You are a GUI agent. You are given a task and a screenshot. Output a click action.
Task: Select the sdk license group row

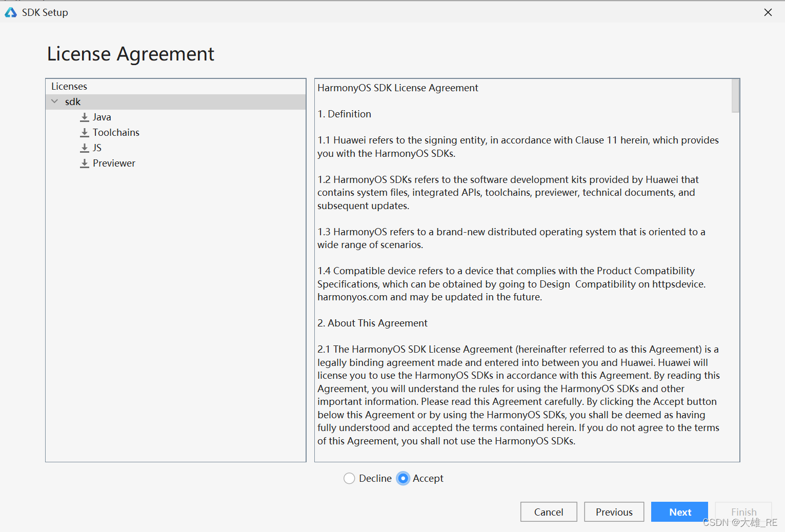176,101
